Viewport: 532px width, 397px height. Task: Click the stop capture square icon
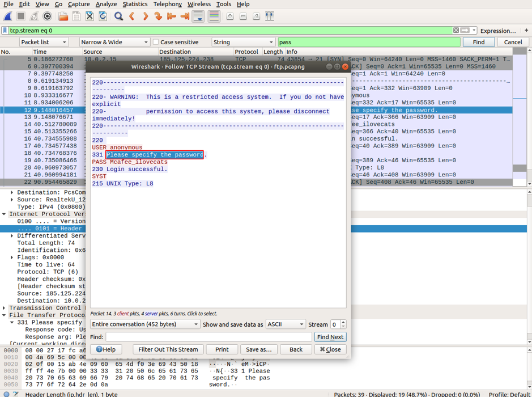[x=21, y=16]
